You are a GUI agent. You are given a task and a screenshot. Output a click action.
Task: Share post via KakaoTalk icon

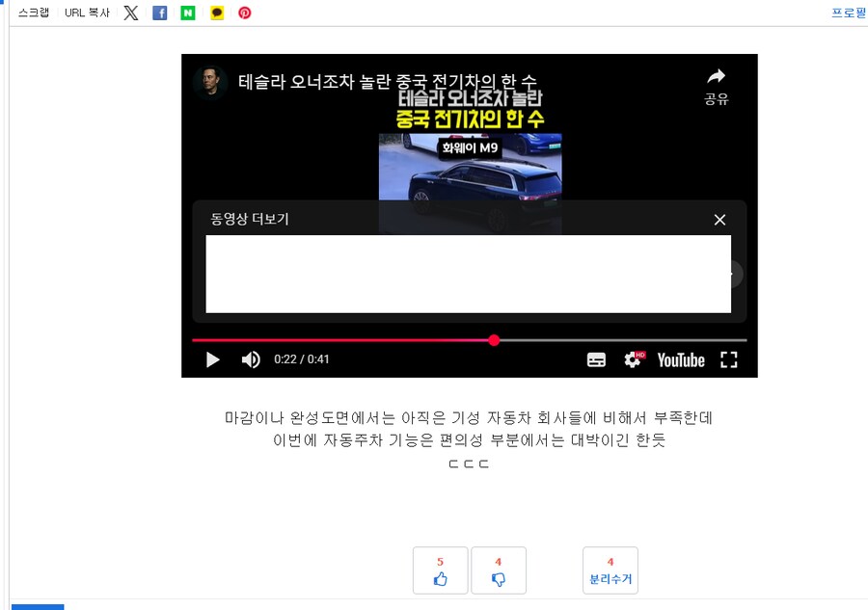[x=217, y=13]
